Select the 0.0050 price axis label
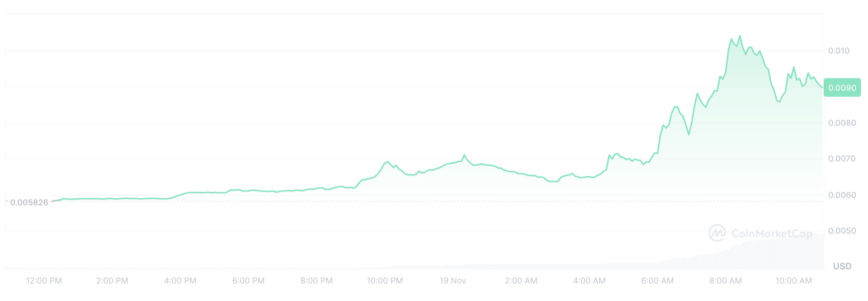The height and width of the screenshot is (301, 868). coord(842,231)
